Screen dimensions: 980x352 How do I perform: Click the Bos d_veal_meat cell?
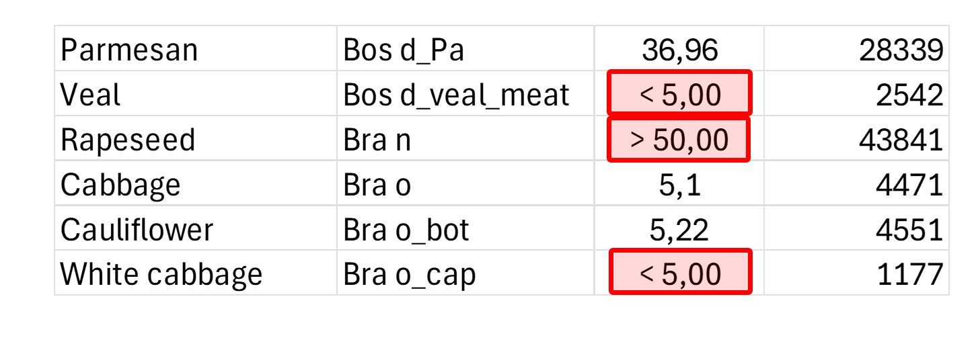[464, 95]
